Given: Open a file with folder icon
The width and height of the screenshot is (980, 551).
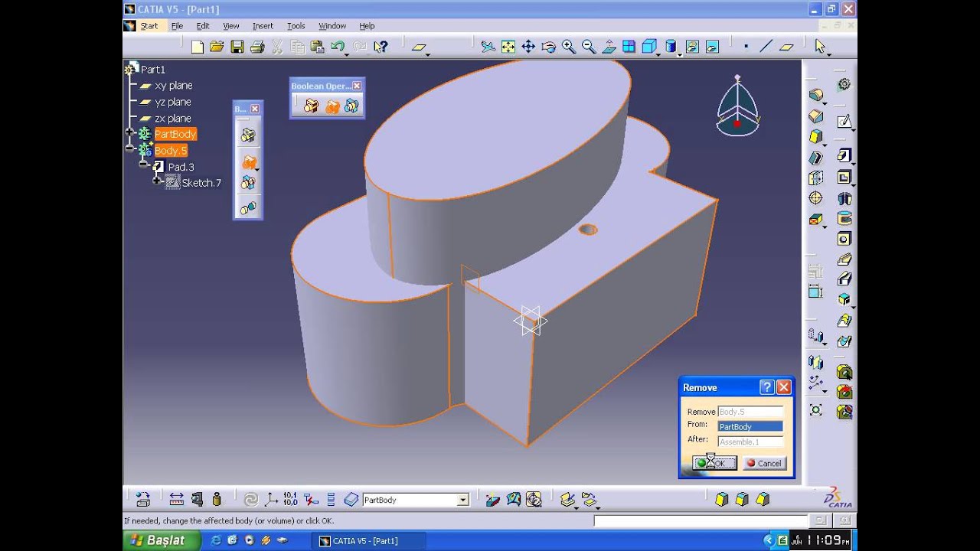Looking at the screenshot, I should coord(217,47).
